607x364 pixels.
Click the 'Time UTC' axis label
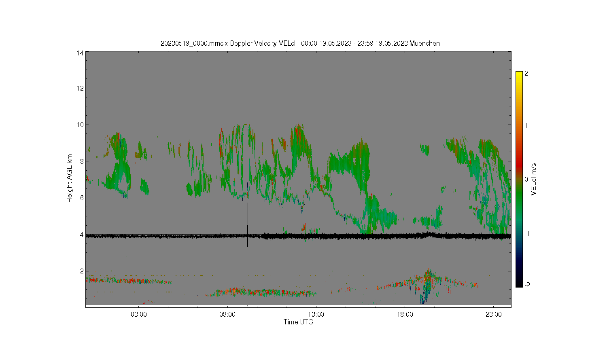click(x=298, y=322)
